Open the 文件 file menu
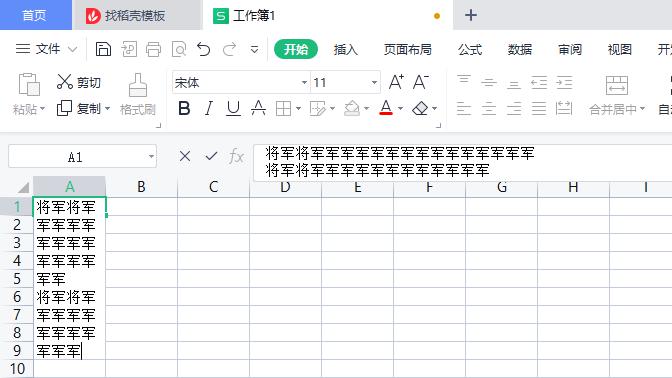The image size is (672, 378). [x=47, y=49]
